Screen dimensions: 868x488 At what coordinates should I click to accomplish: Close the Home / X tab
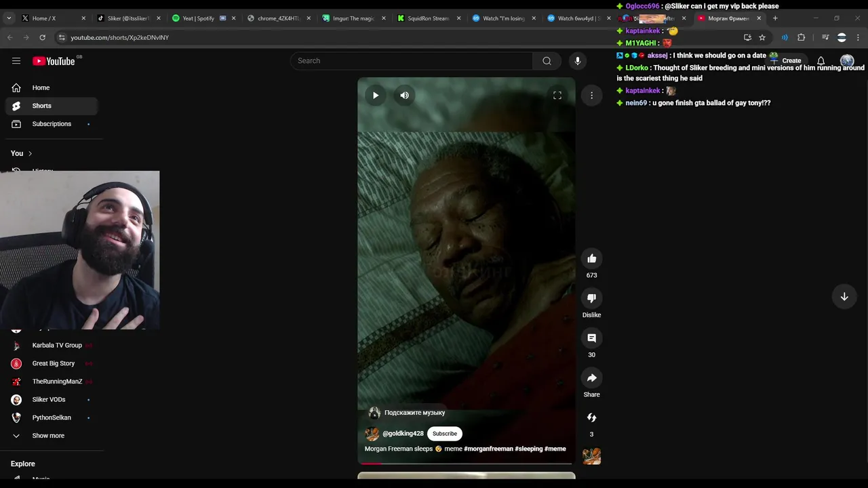83,18
